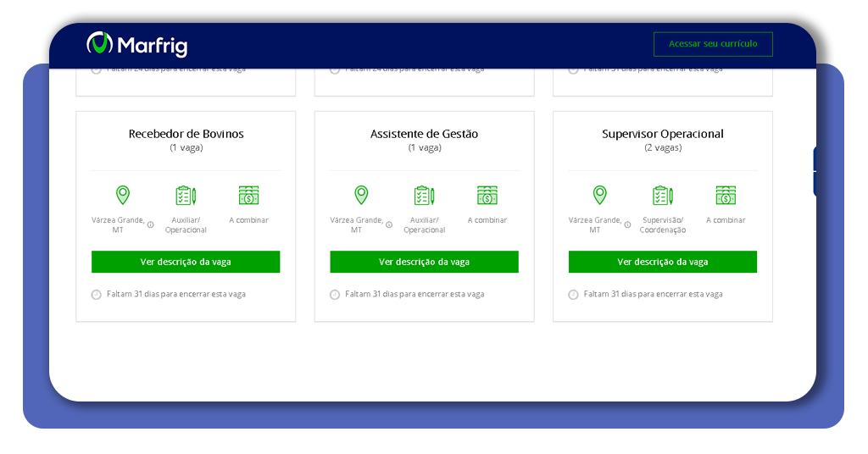This screenshot has height=454, width=868.
Task: Click salary money icon in Recebedor de Bovinos card
Action: pos(248,196)
